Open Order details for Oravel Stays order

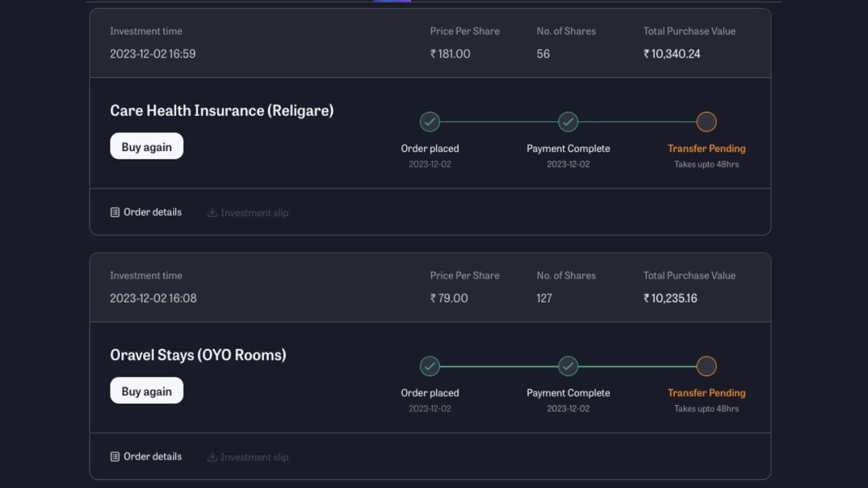146,457
